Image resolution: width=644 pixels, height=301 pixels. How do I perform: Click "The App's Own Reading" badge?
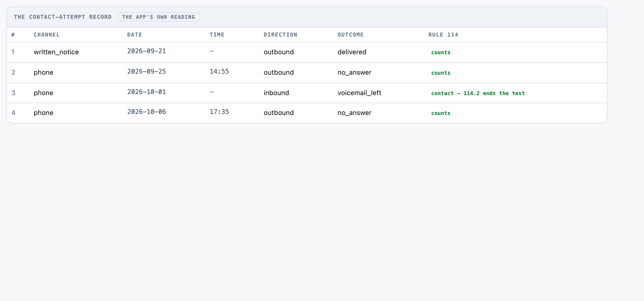click(159, 17)
